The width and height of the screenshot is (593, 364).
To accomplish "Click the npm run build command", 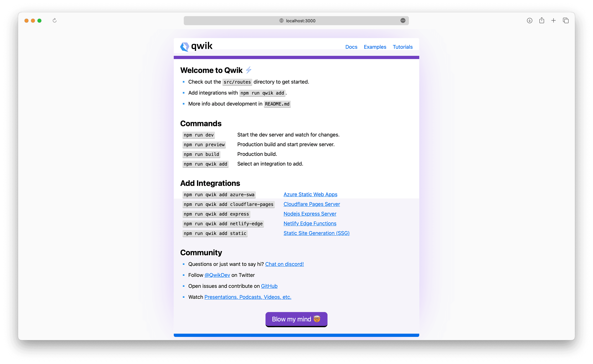I will coord(201,154).
